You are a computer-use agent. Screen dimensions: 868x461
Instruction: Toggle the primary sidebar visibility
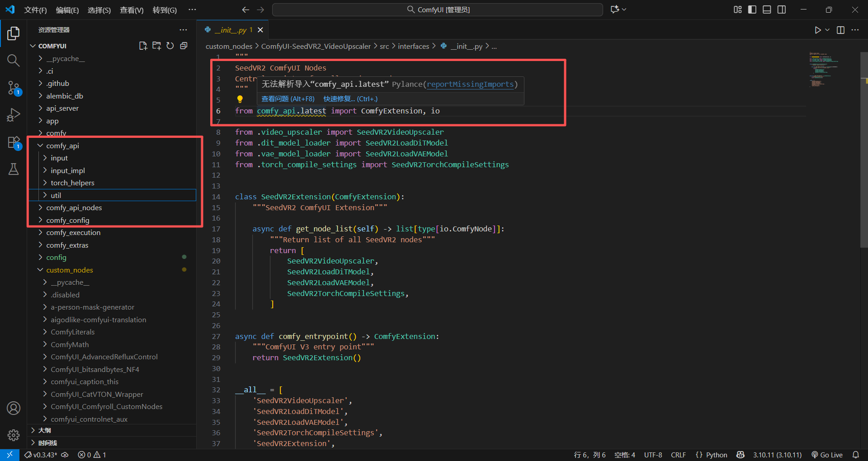(x=752, y=9)
